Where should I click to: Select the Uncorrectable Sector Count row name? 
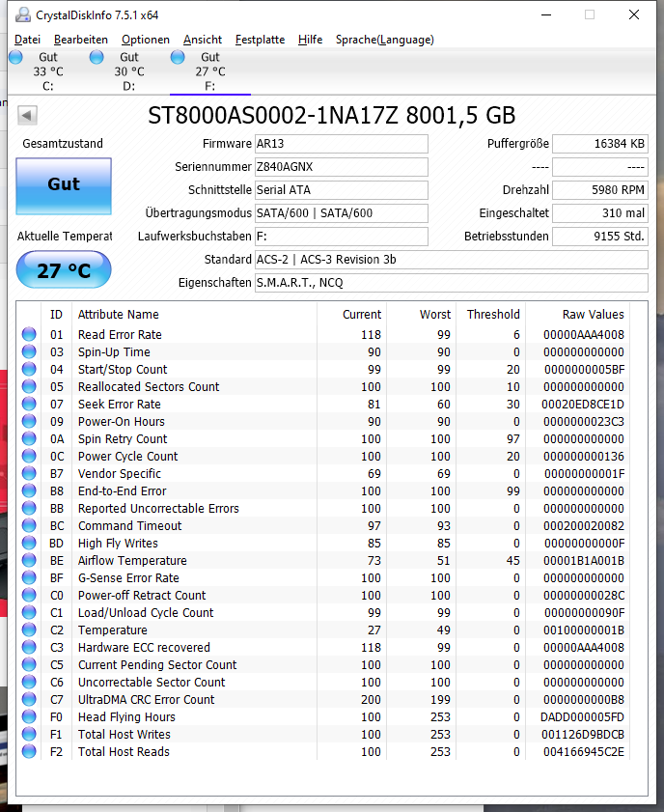click(152, 682)
